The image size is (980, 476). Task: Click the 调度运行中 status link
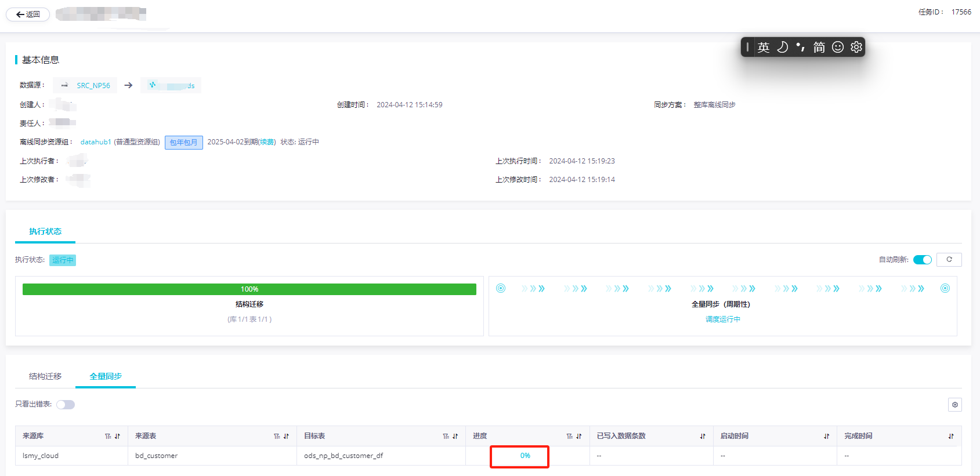[x=723, y=319]
